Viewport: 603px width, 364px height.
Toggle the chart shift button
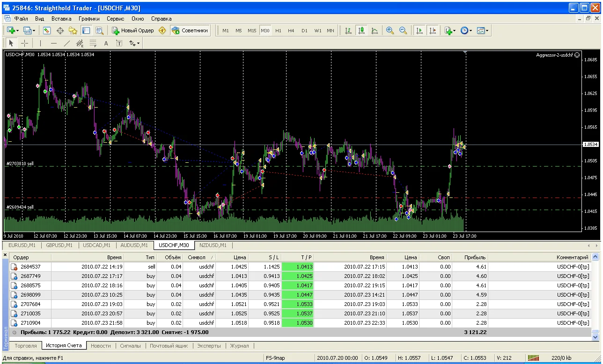pos(433,30)
